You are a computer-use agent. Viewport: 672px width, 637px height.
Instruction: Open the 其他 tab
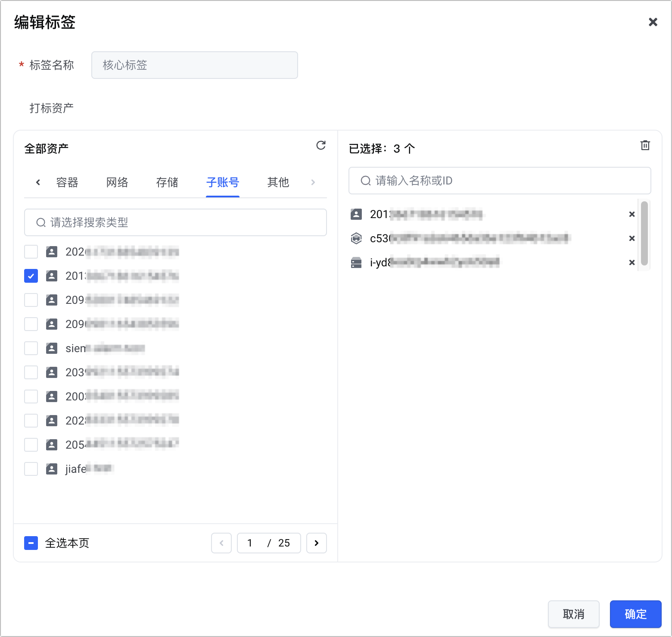(x=278, y=182)
